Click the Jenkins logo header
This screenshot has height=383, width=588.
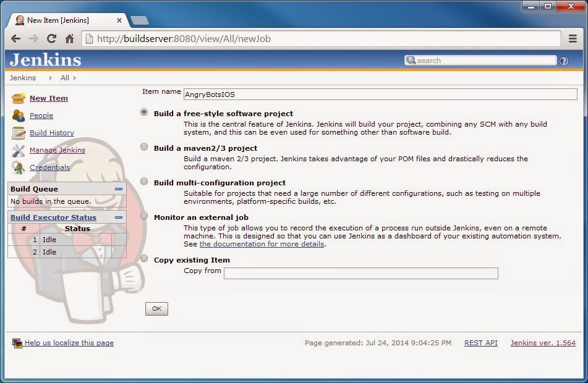[45, 60]
